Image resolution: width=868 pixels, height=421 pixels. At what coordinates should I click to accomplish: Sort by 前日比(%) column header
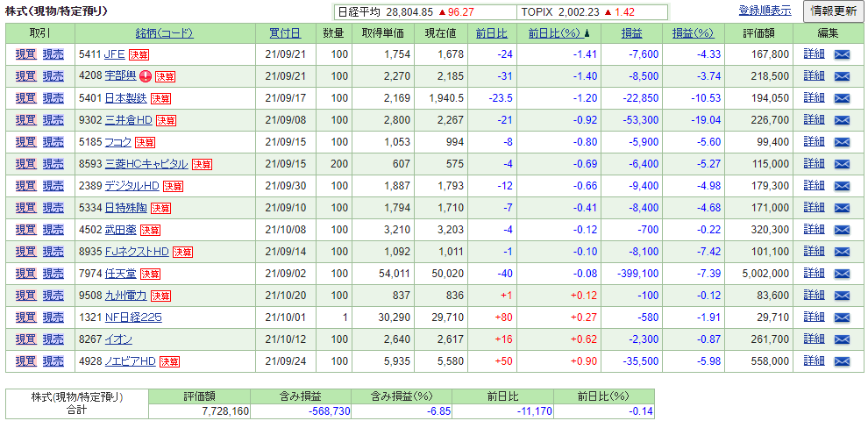pos(554,33)
